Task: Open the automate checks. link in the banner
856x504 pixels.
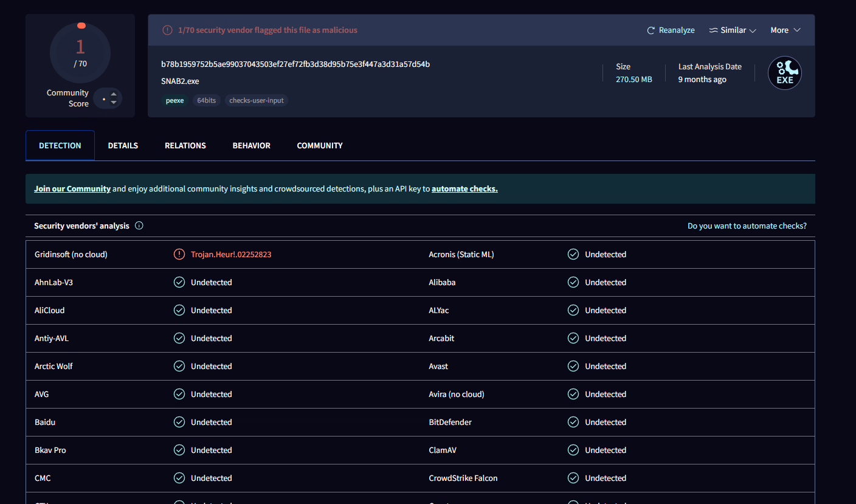Action: coord(464,188)
